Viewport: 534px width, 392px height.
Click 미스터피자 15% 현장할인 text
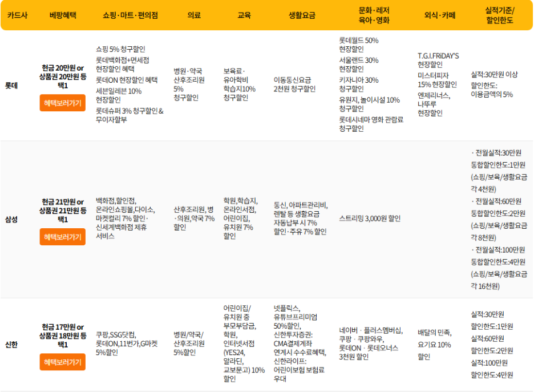click(437, 80)
